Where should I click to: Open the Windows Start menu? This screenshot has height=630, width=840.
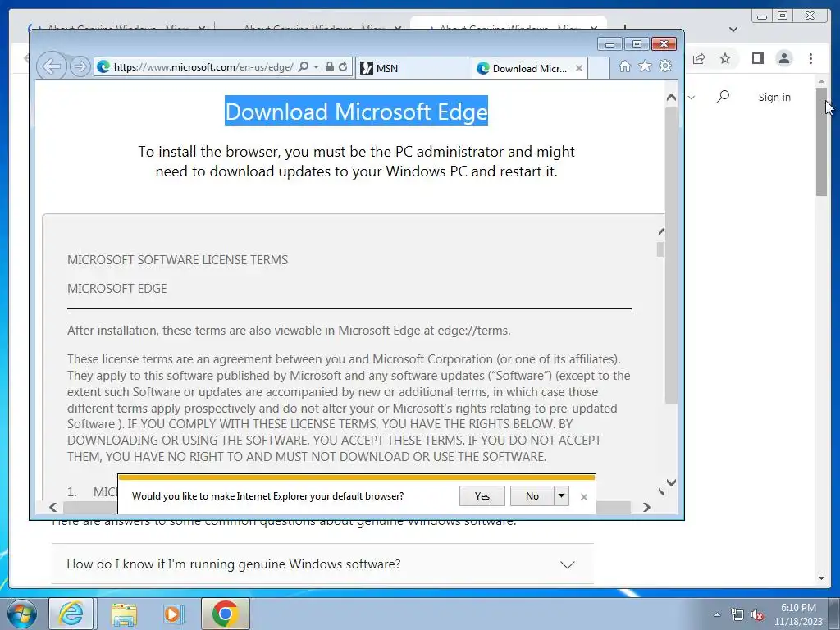[21, 614]
